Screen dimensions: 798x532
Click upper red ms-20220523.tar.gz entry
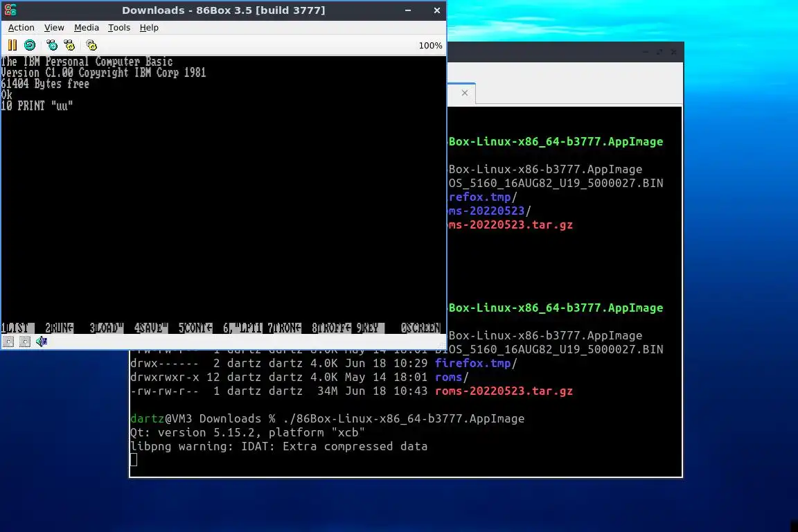(x=511, y=224)
